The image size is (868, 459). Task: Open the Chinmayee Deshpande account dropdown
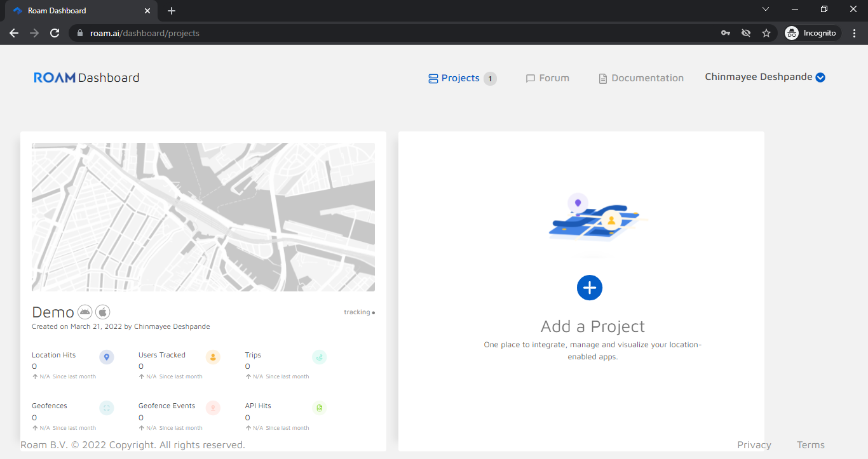pos(765,77)
